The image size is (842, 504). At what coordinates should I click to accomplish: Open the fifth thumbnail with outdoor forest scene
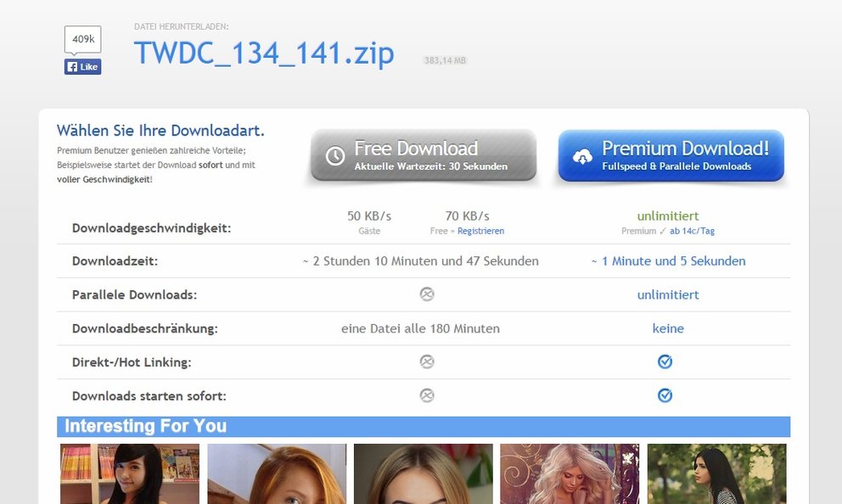(717, 474)
